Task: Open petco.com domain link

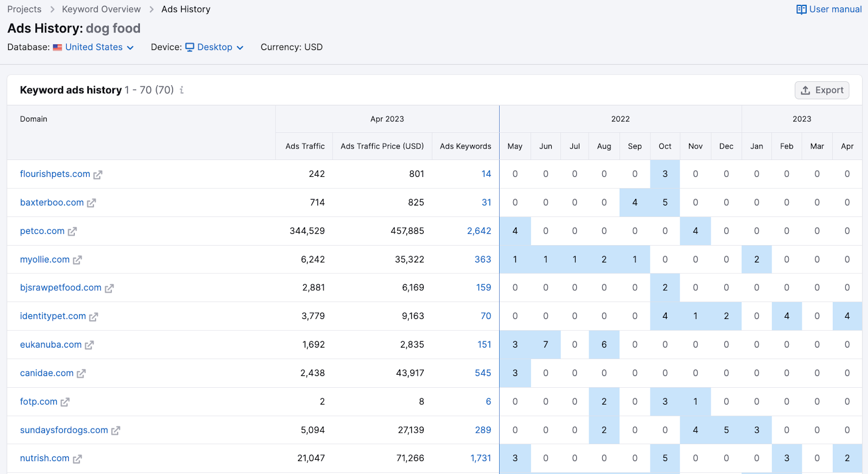Action: 42,231
